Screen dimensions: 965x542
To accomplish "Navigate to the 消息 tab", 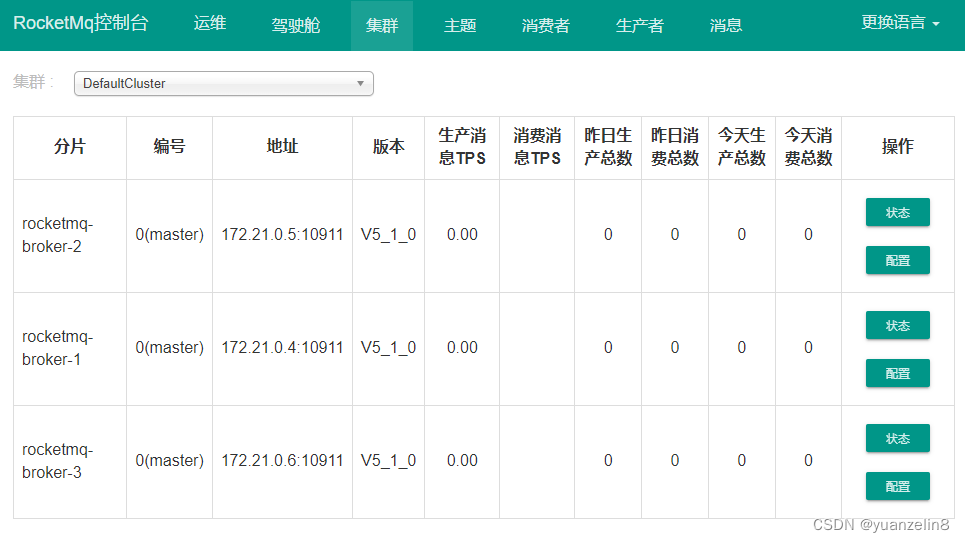I will [x=726, y=25].
